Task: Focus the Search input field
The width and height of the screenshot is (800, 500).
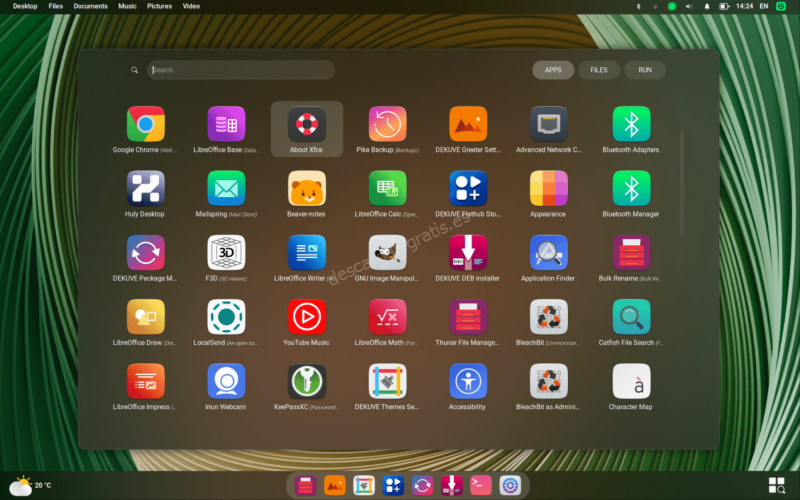Action: pos(241,70)
